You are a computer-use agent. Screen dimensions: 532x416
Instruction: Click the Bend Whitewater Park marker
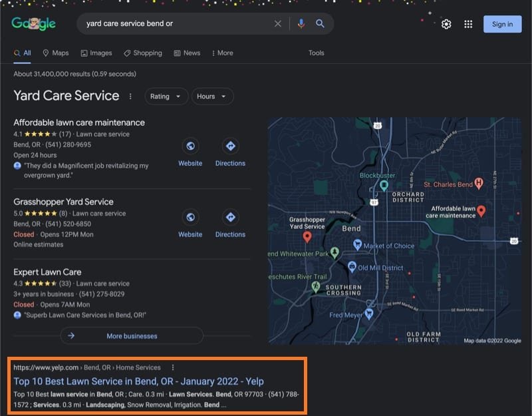pyautogui.click(x=334, y=252)
